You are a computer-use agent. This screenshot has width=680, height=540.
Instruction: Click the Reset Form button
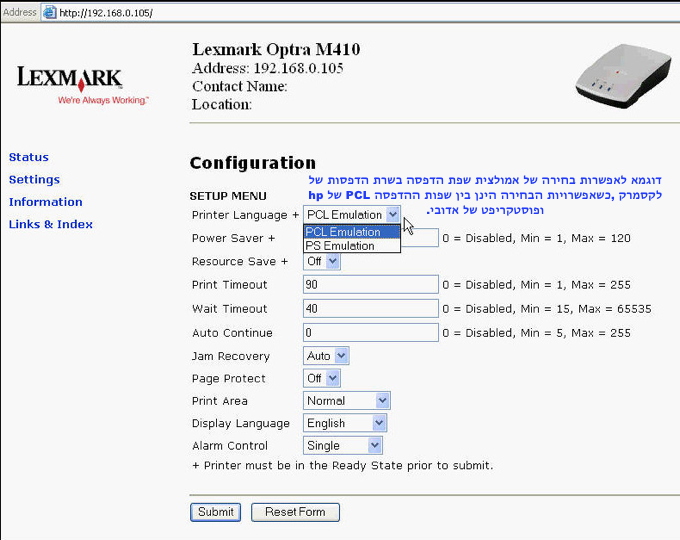[x=295, y=512]
